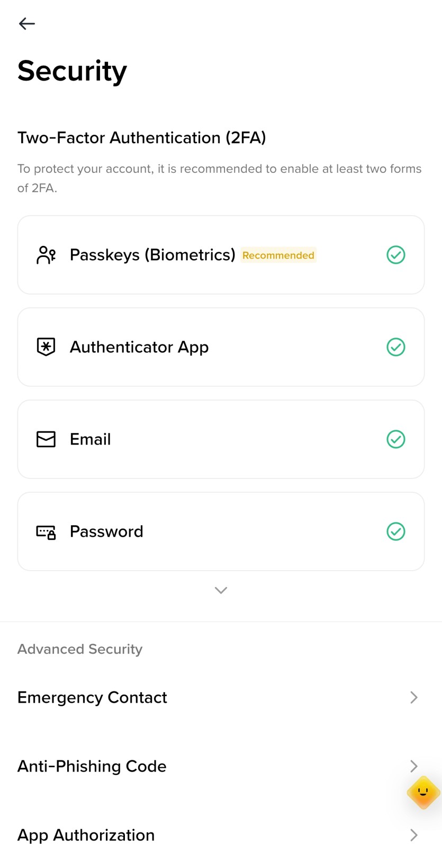The width and height of the screenshot is (442, 868).
Task: Click the Email envelope icon
Action: (x=46, y=439)
